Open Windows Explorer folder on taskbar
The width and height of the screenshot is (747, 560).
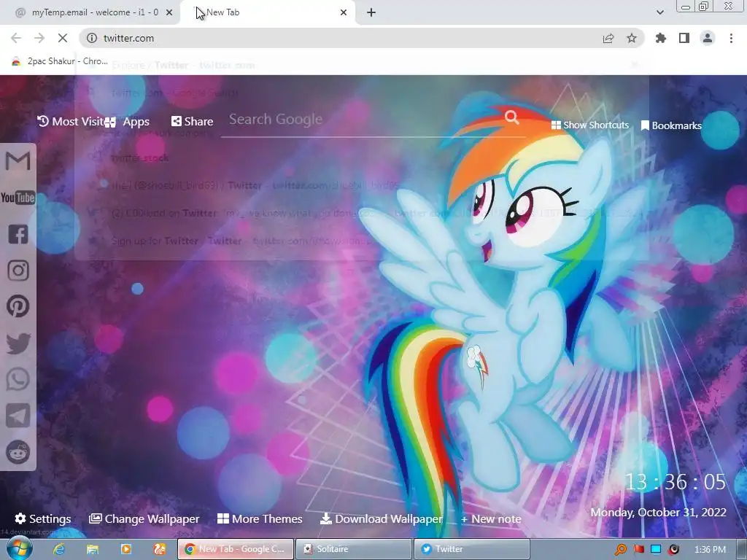(x=93, y=549)
